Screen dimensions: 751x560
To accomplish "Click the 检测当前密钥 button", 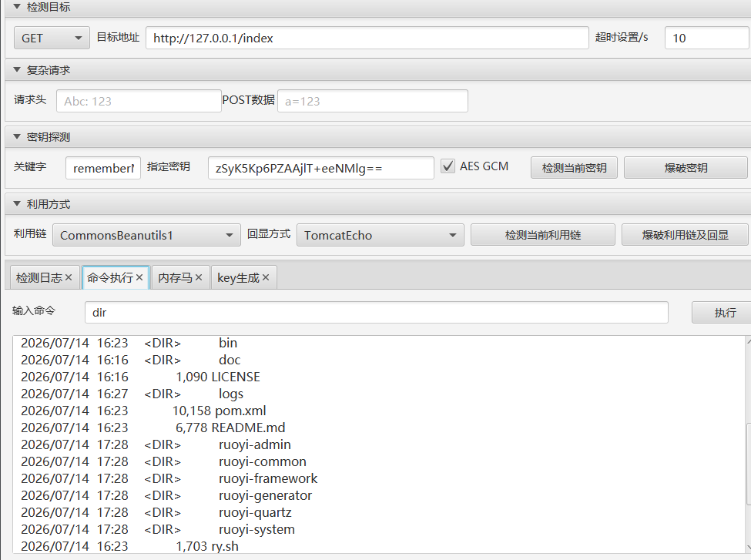I will 574,168.
